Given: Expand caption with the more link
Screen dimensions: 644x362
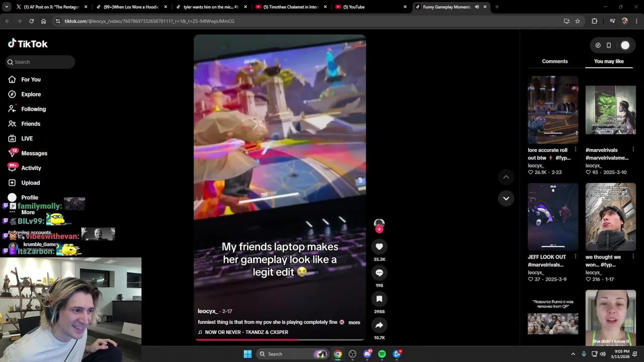Looking at the screenshot, I should tap(354, 322).
